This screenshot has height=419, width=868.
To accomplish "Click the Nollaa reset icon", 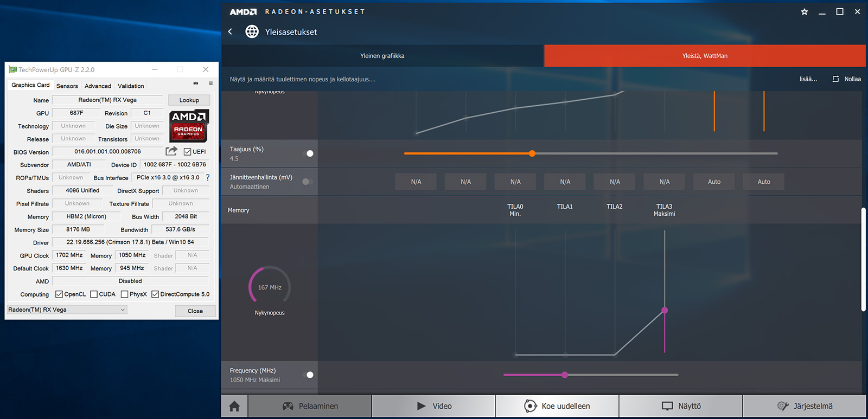I will (x=835, y=79).
